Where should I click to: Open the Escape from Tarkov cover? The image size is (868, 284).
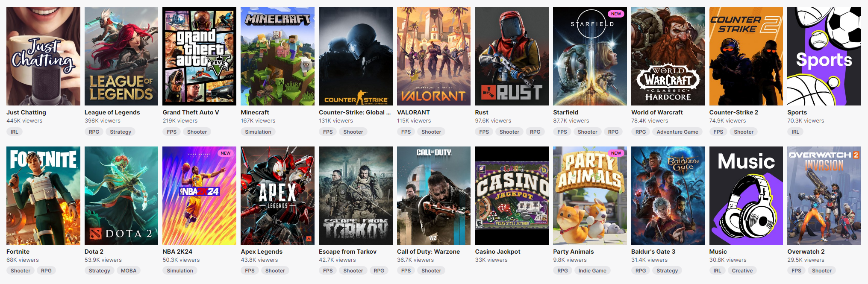(356, 196)
